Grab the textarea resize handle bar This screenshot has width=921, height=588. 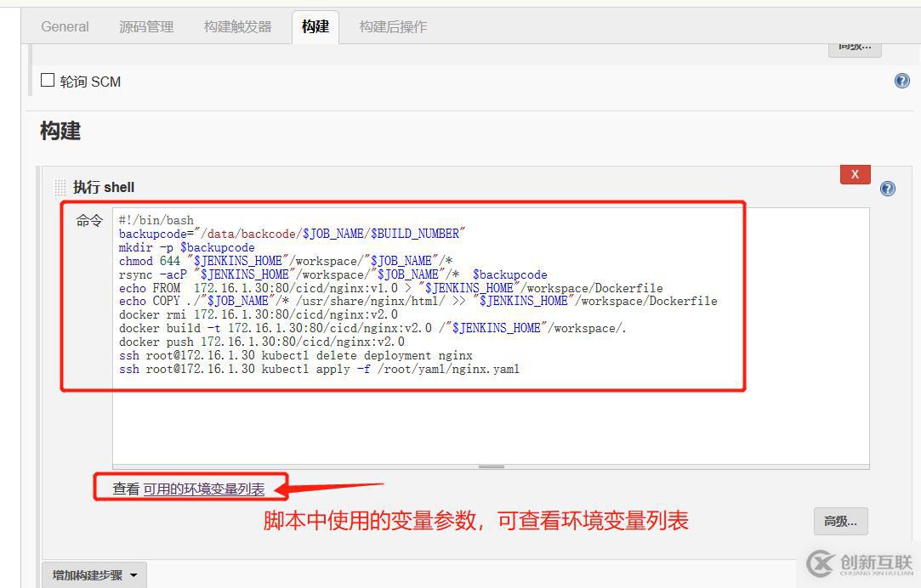(x=491, y=467)
